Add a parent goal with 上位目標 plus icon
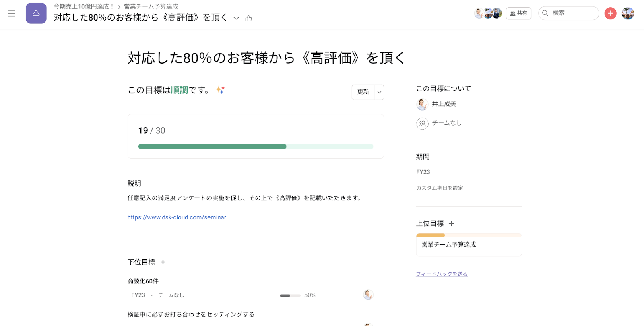 pyautogui.click(x=451, y=223)
